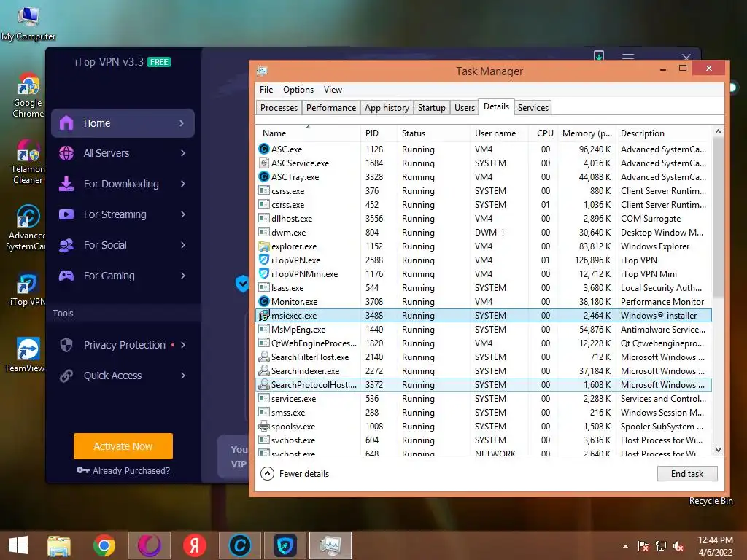Image resolution: width=747 pixels, height=560 pixels.
Task: Open My Computer desktop icon
Action: (28, 24)
